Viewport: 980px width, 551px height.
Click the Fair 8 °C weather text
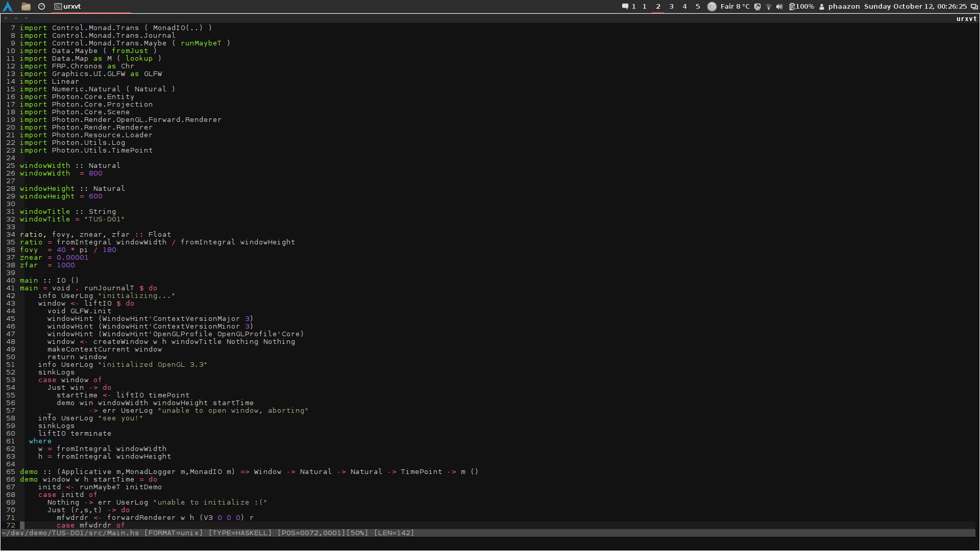734,7
